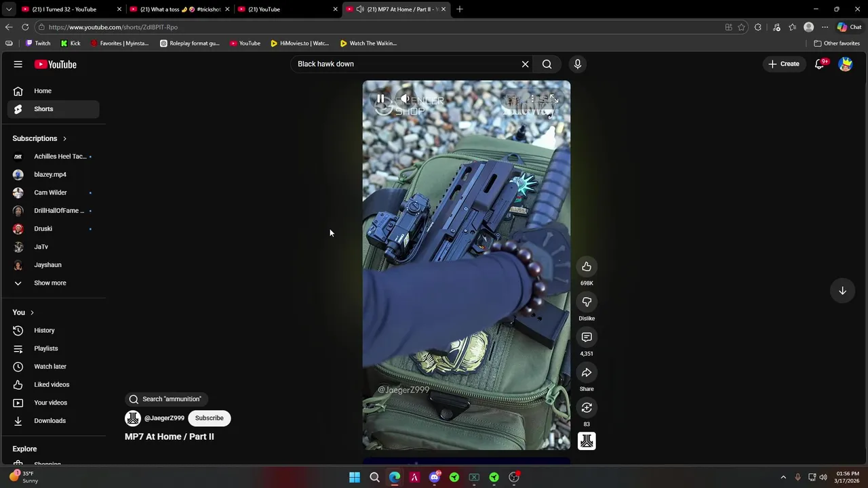
Task: Open a new browser tab
Action: [x=459, y=9]
